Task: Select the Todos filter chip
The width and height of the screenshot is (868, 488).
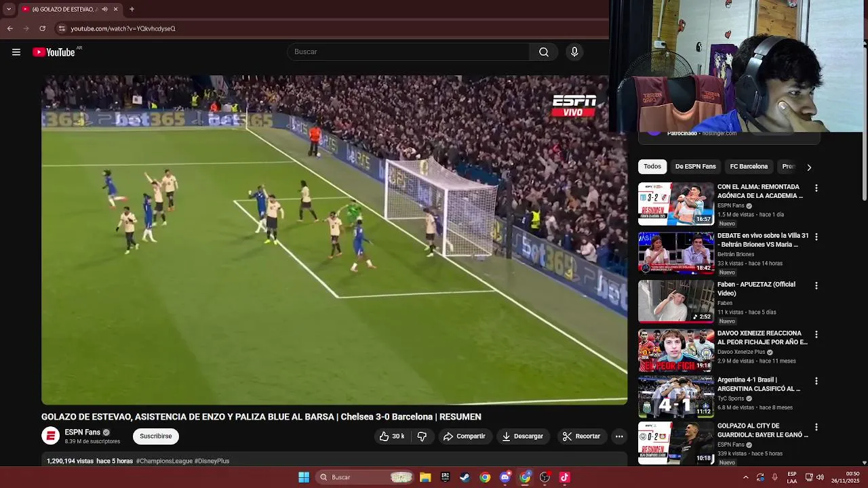Action: point(652,167)
